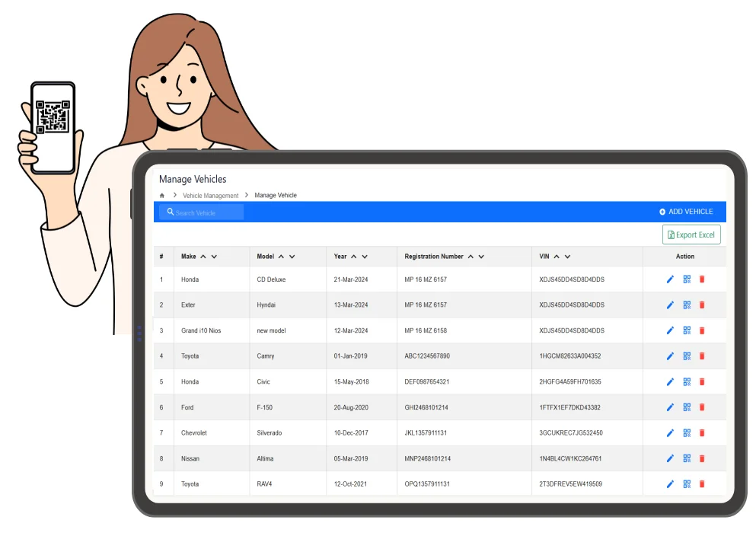Delete the Ford F-150 vehicle
756x533 pixels.
pos(702,407)
